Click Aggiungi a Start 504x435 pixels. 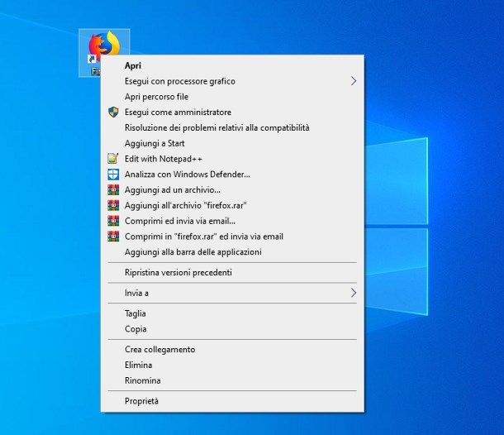[232, 143]
